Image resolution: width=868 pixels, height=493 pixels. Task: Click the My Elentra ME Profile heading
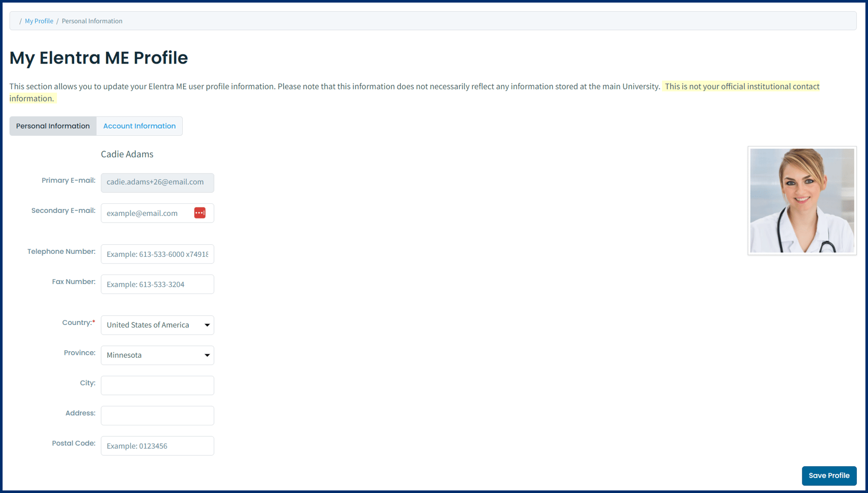point(98,58)
